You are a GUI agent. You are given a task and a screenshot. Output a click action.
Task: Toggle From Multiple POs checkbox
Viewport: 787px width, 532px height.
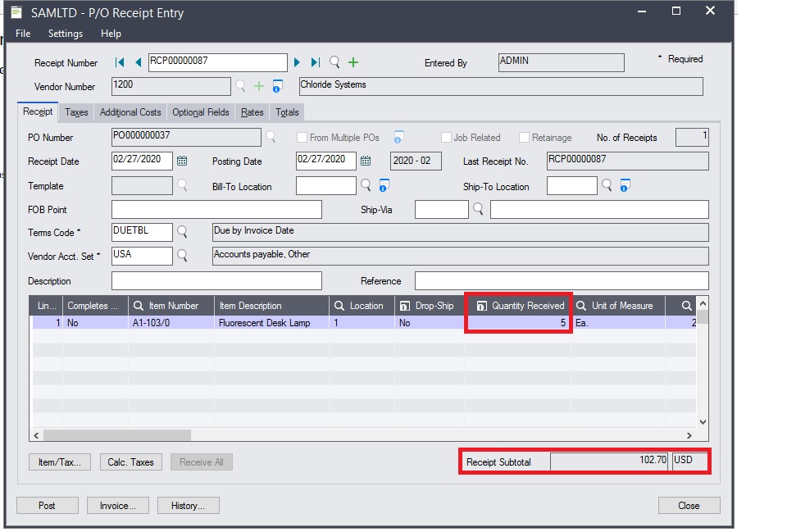pos(302,137)
